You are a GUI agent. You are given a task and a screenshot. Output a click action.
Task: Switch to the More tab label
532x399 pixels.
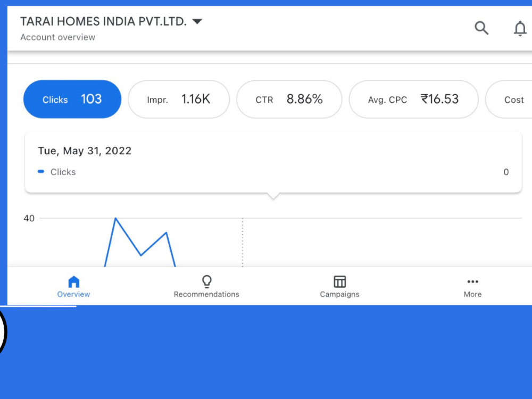click(x=472, y=294)
